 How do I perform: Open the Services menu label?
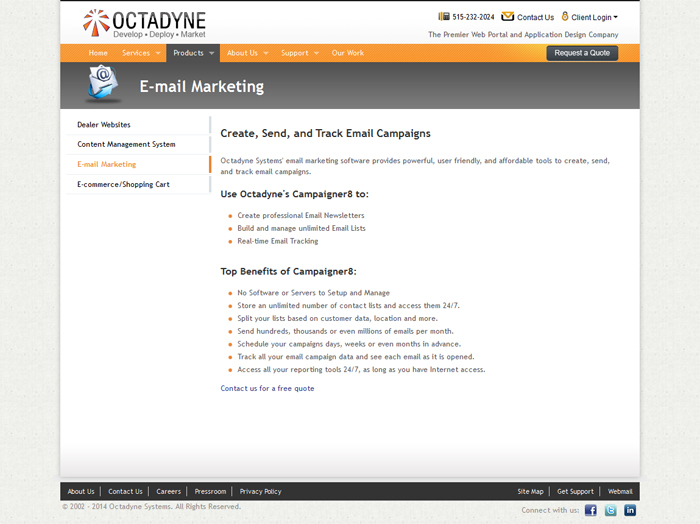136,53
